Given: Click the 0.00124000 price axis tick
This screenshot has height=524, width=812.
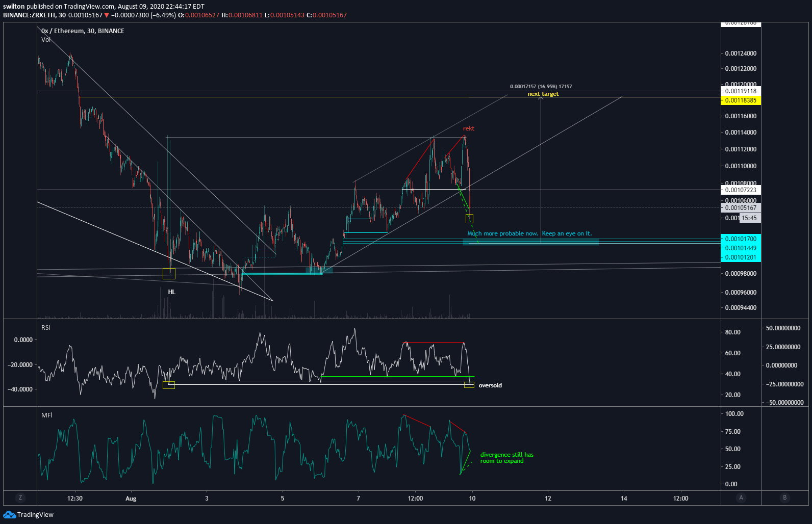Looking at the screenshot, I should (741, 54).
